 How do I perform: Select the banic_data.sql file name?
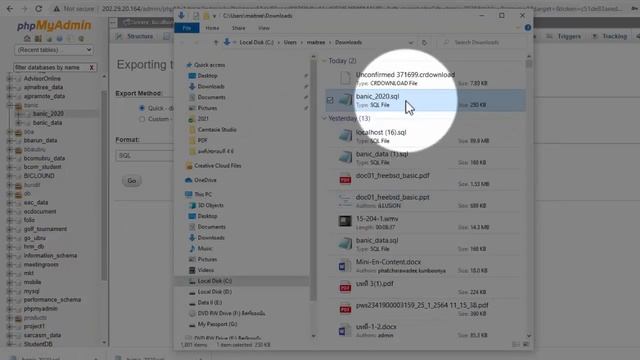pyautogui.click(x=377, y=240)
